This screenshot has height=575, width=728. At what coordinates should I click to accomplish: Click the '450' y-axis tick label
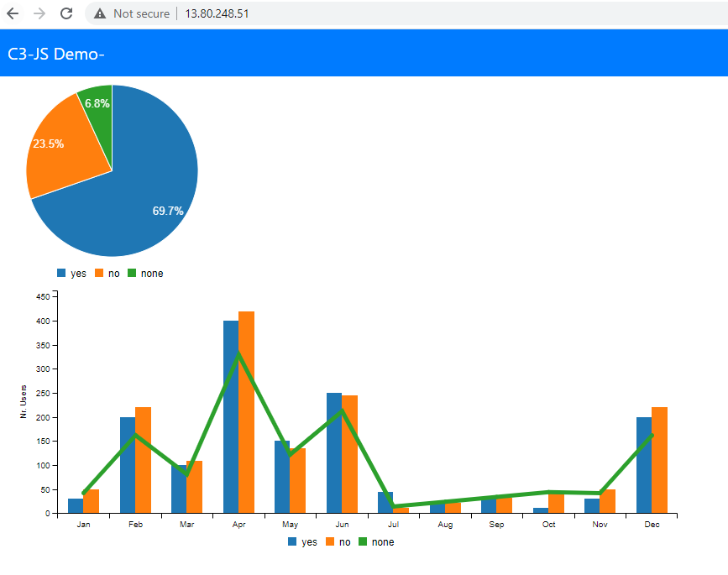click(x=43, y=296)
